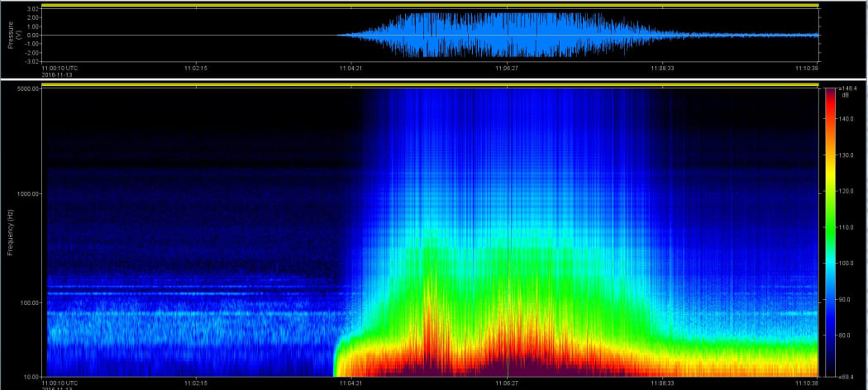Viewport: 868px width, 390px height.
Task: Click 11:04:21 time label under the spectrogram
Action: point(351,383)
